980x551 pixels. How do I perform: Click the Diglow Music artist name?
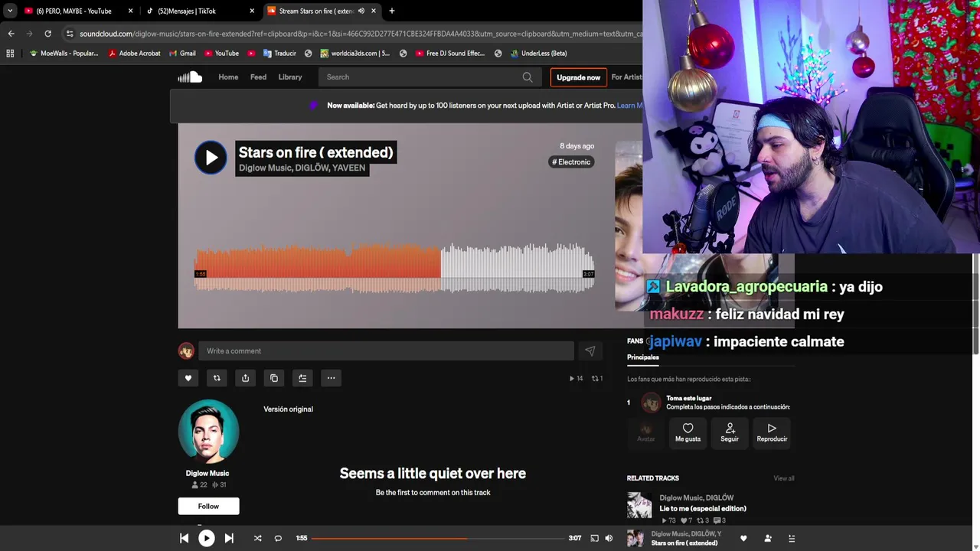click(207, 473)
